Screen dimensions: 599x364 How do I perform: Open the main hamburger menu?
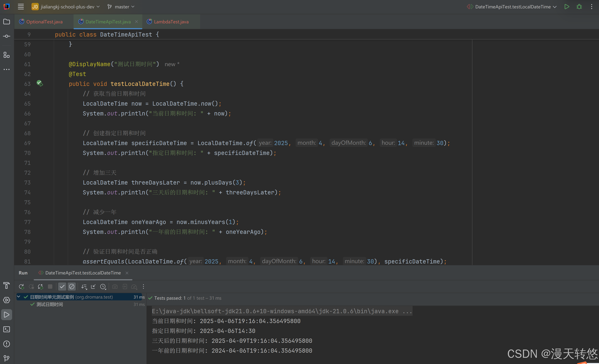[21, 7]
